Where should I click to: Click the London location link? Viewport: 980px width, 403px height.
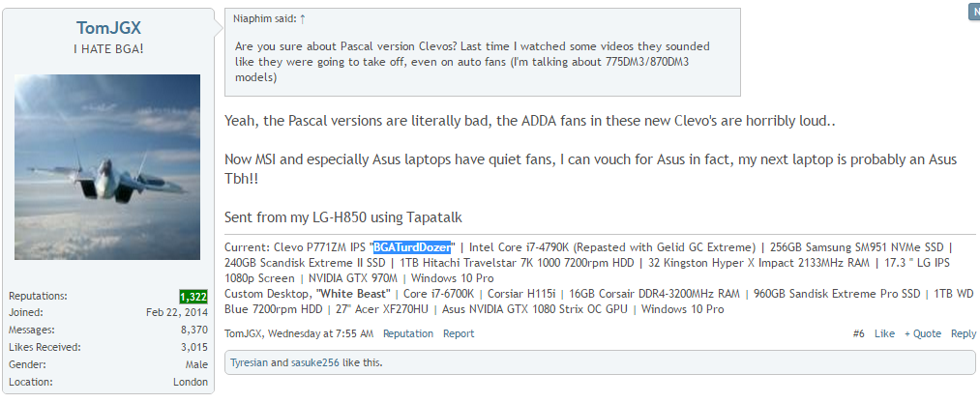[x=191, y=382]
